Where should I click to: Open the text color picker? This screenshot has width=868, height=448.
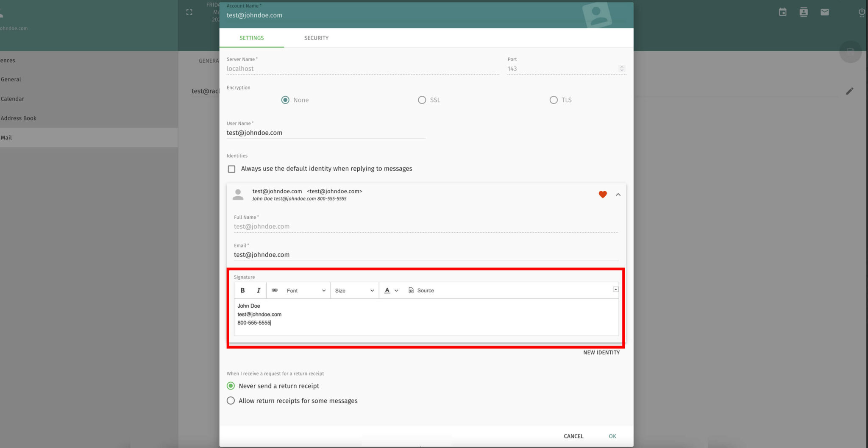click(391, 290)
